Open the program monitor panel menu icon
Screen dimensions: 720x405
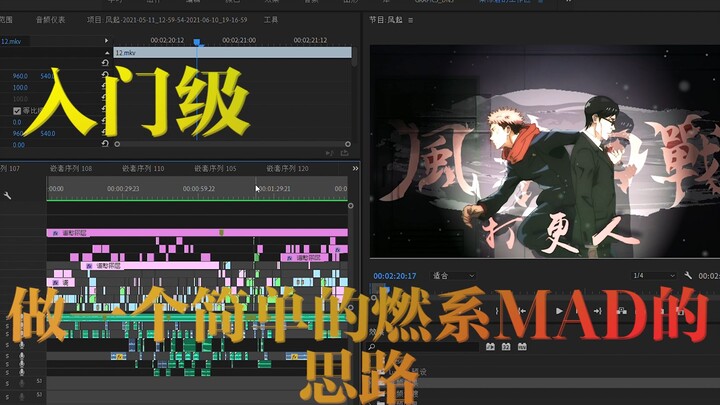tap(411, 20)
